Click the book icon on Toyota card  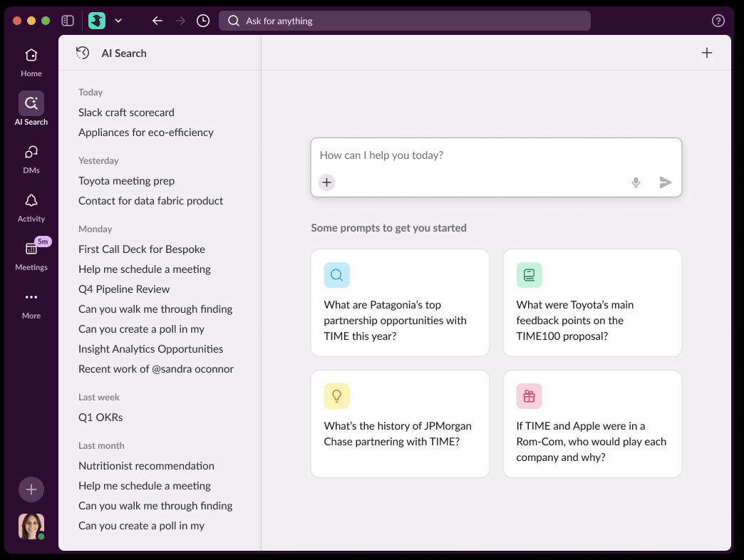pos(529,275)
